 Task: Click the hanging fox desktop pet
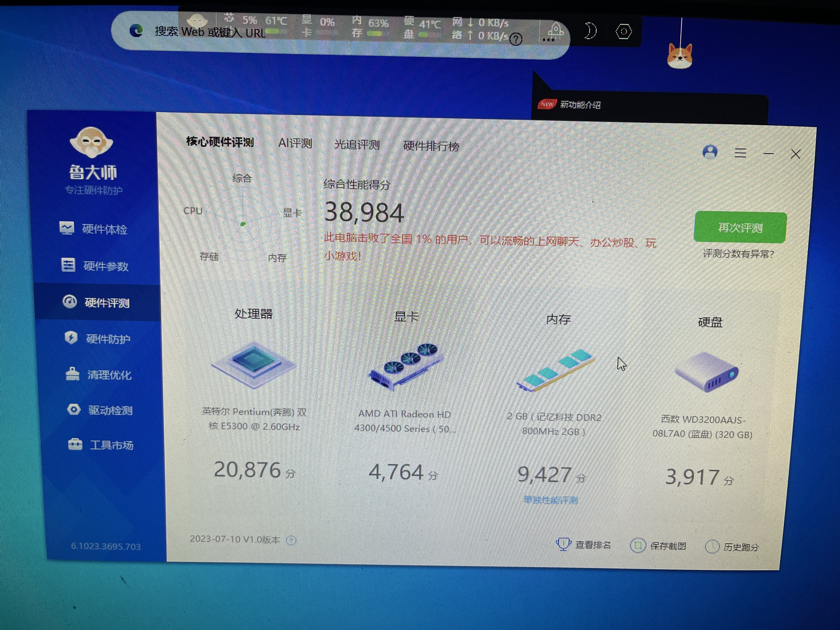680,56
